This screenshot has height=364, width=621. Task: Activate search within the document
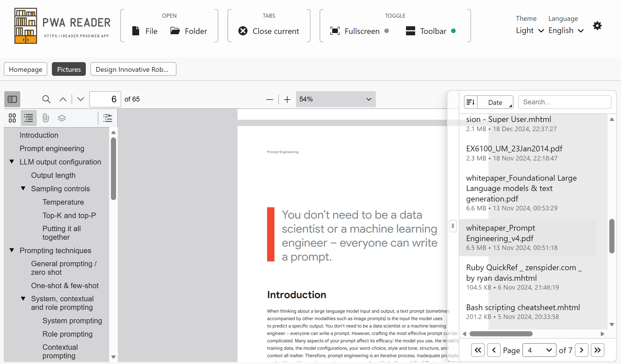click(x=46, y=99)
